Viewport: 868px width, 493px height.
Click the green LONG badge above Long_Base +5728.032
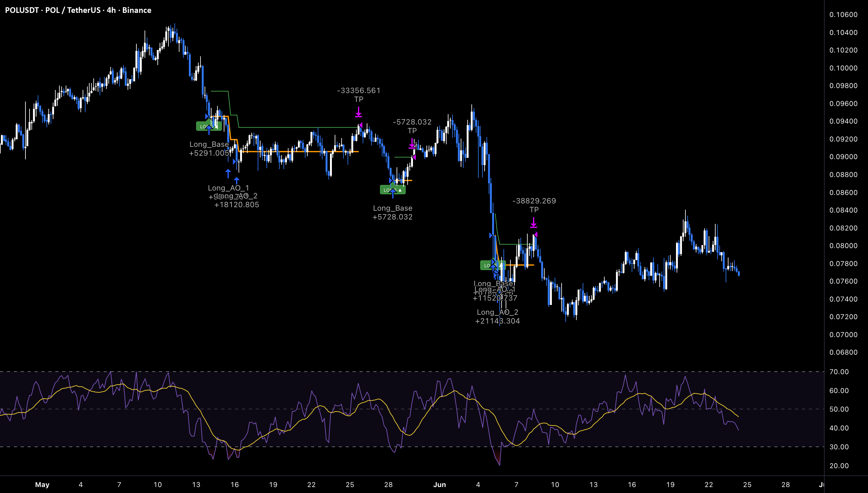tap(393, 190)
